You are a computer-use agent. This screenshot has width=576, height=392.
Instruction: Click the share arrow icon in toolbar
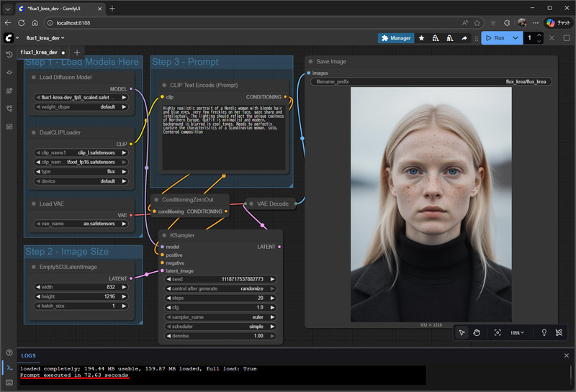(x=464, y=37)
